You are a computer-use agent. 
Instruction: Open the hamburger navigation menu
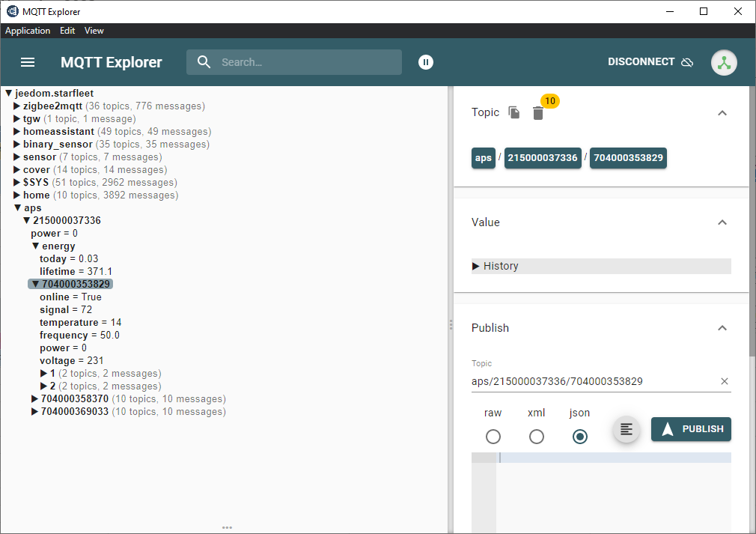[28, 62]
